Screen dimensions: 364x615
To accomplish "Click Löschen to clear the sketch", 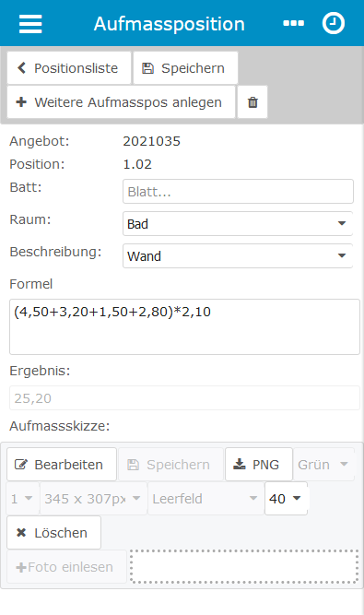I will tap(53, 533).
